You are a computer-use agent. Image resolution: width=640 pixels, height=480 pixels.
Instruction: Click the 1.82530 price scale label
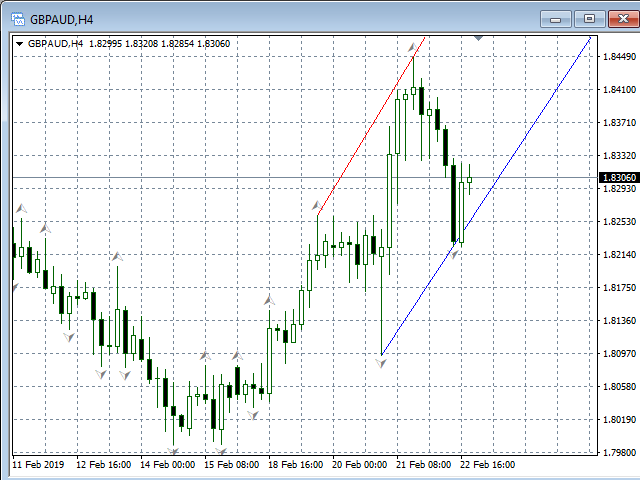tap(620, 222)
